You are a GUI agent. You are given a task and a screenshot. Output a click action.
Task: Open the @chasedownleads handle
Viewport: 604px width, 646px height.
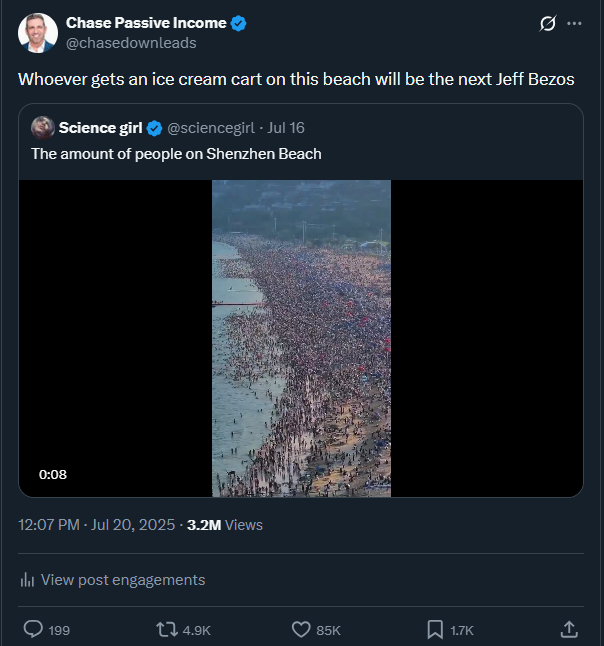(131, 43)
